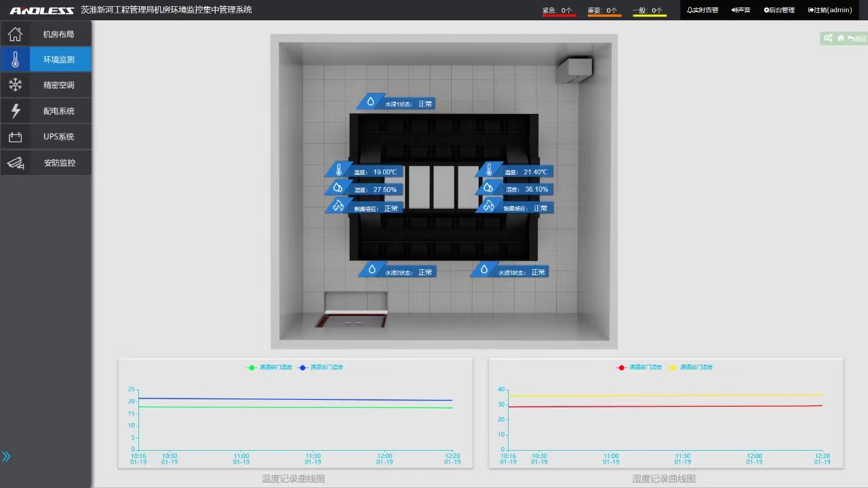Click the snowflake icon for 精密空调
Screen dimensions: 868x488
(x=15, y=85)
